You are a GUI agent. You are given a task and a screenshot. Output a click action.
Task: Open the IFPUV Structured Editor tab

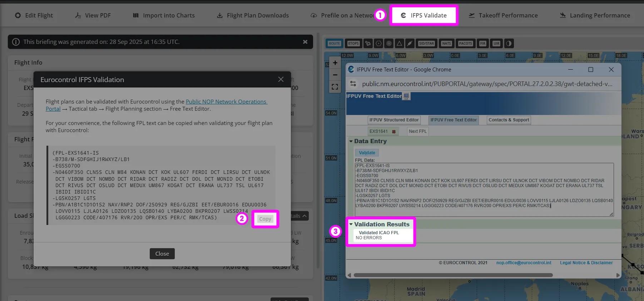[x=394, y=120]
